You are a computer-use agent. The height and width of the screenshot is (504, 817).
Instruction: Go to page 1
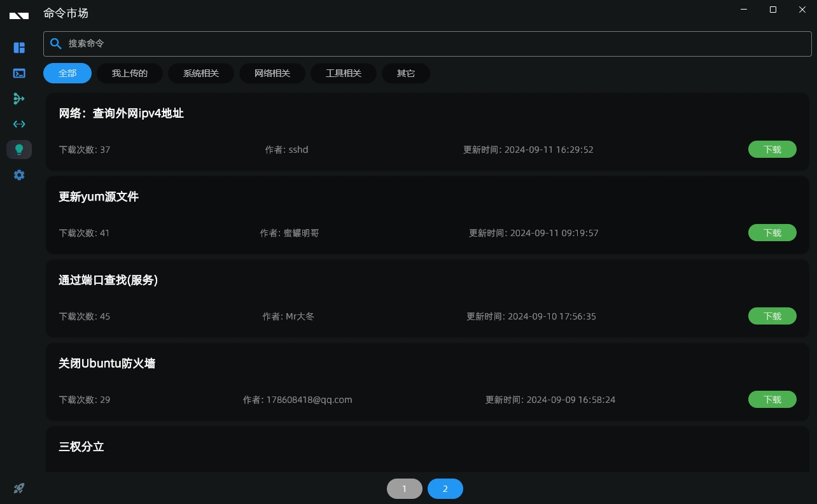405,489
